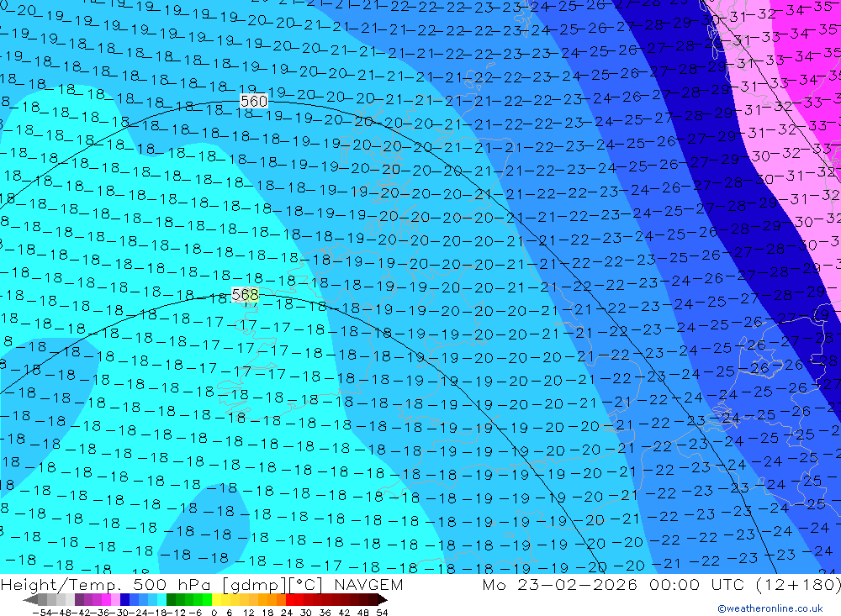Click the '54' legend scale label at right end

(x=382, y=613)
